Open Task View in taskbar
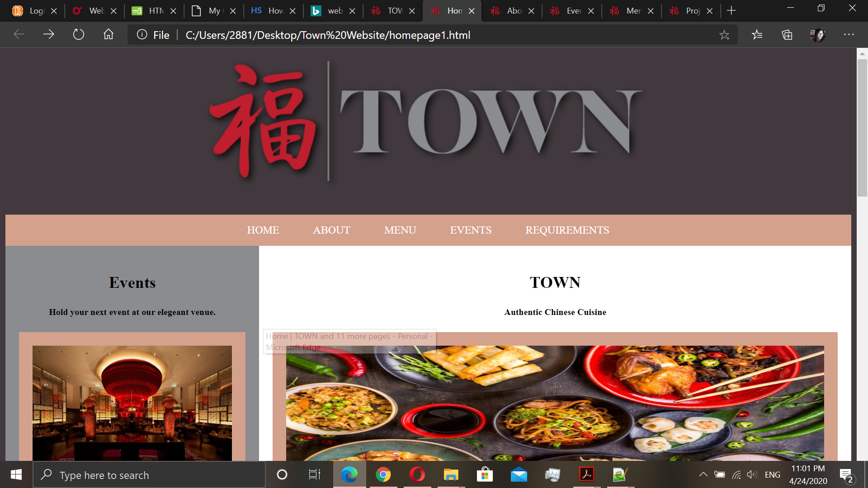 [x=314, y=474]
